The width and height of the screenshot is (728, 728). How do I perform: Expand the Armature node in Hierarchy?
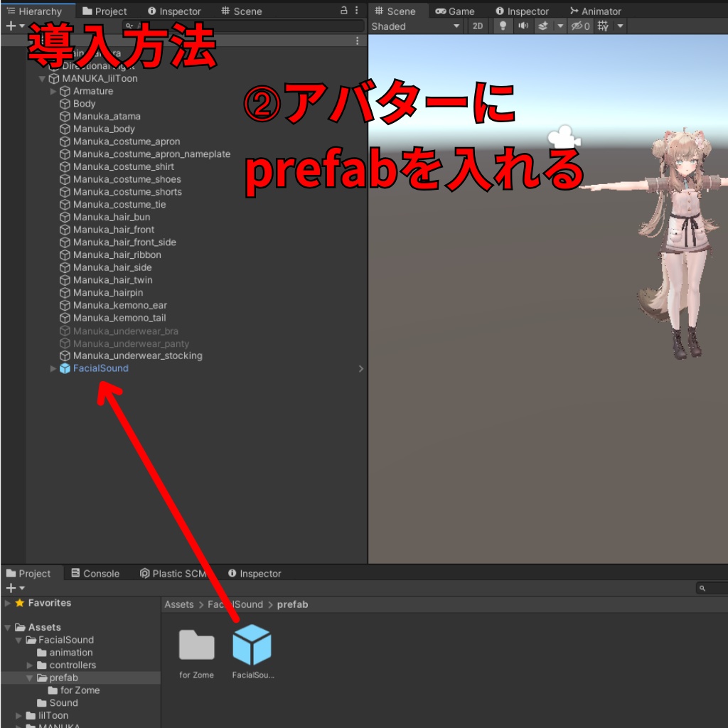click(53, 91)
